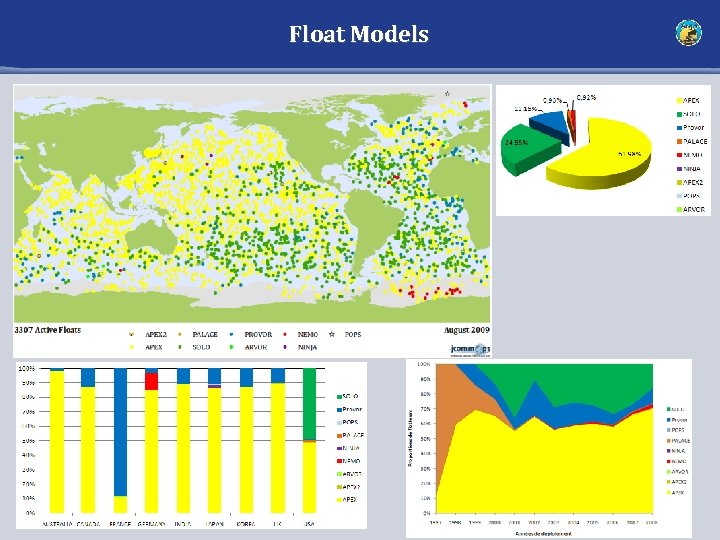Click the "3307 Active Floats" caption
Screen dimensions: 720x540
48,330
